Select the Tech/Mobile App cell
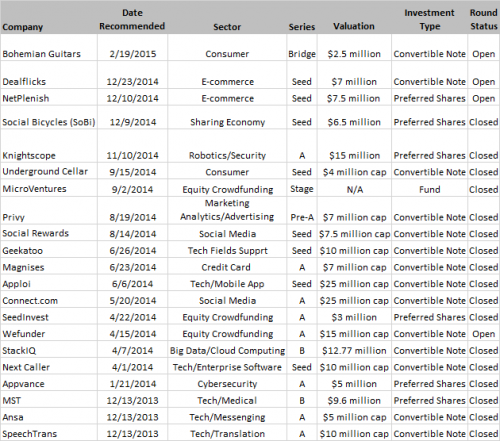 click(x=227, y=284)
